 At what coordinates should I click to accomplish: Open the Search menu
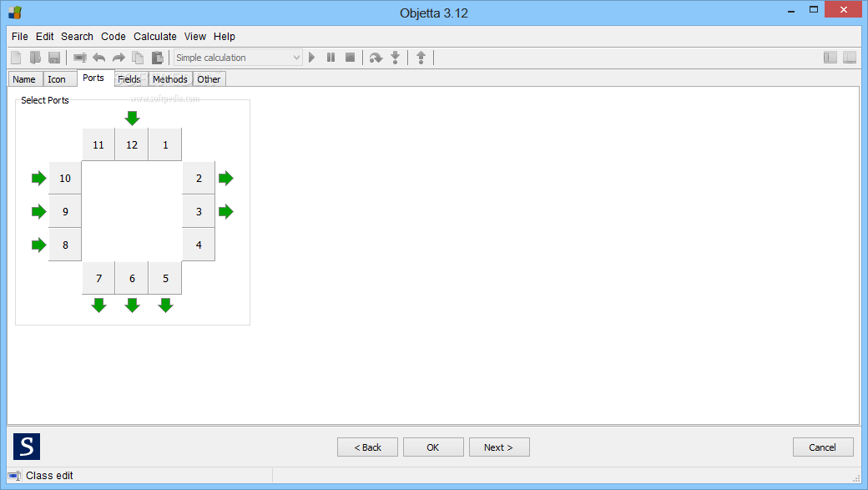(77, 37)
